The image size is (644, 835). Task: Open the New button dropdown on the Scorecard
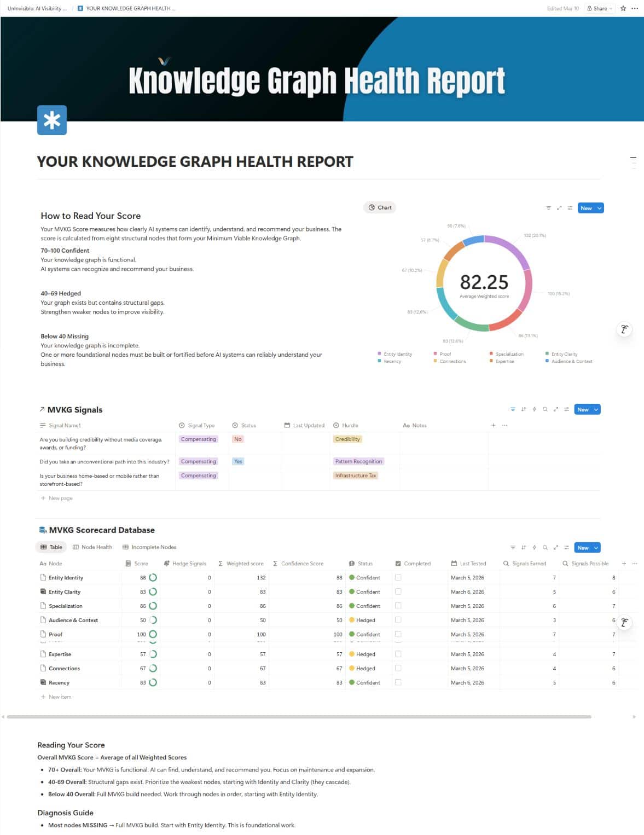[596, 548]
